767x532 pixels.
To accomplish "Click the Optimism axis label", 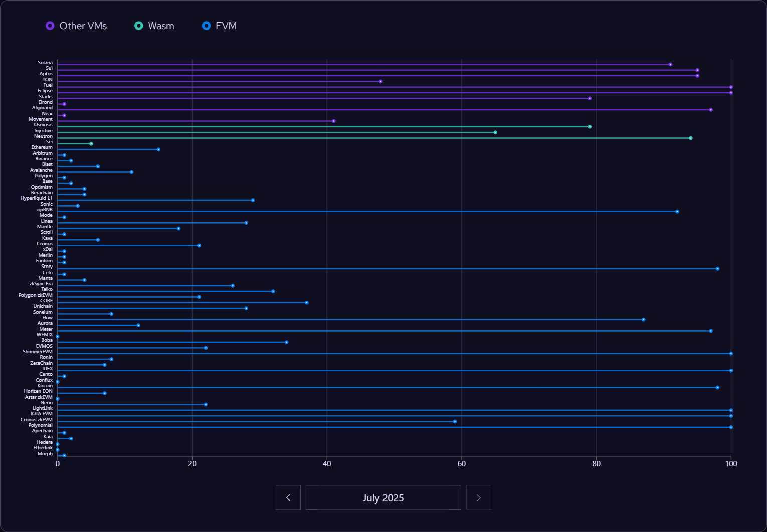I will click(42, 187).
